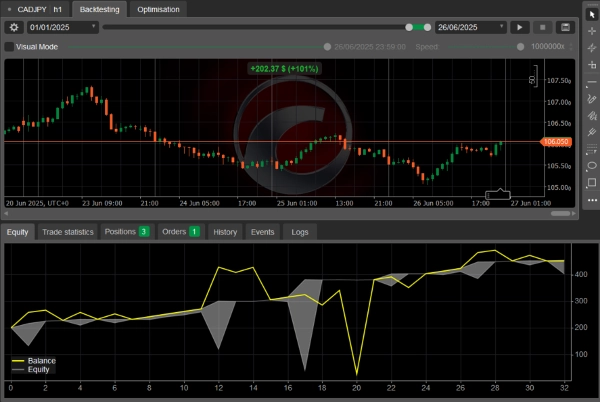Click the 107.50 price axis label
The height and width of the screenshot is (402, 600).
[559, 81]
